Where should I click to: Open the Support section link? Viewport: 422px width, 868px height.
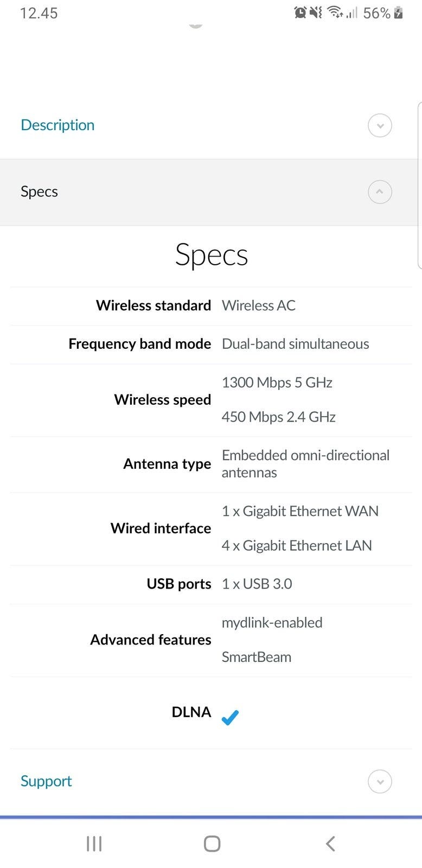tap(46, 781)
